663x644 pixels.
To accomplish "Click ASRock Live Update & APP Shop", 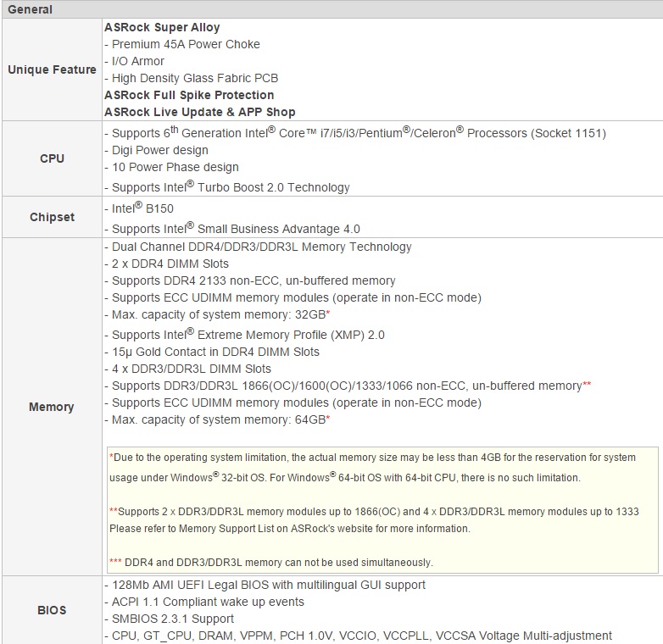I will [x=200, y=112].
